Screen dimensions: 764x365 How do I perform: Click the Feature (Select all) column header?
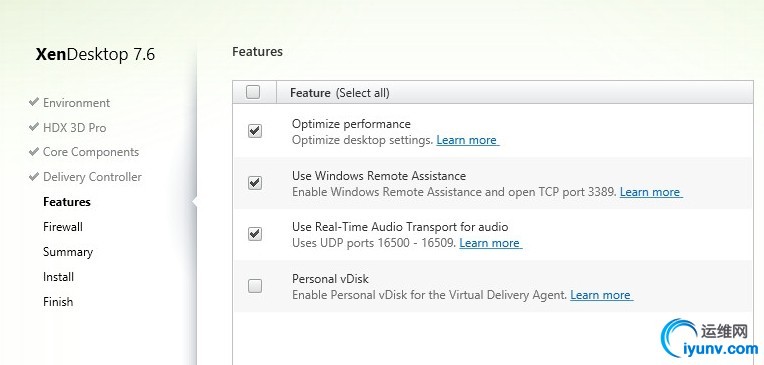click(x=340, y=93)
